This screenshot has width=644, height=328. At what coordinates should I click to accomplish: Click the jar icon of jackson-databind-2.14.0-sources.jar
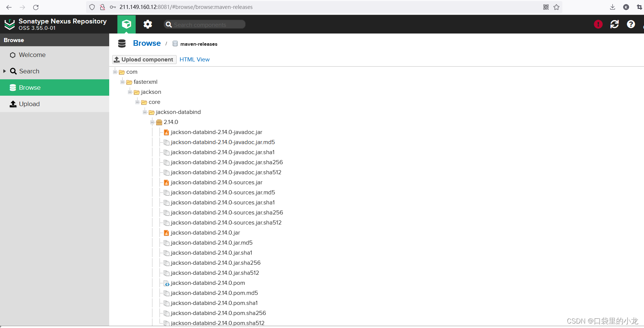[x=167, y=182]
